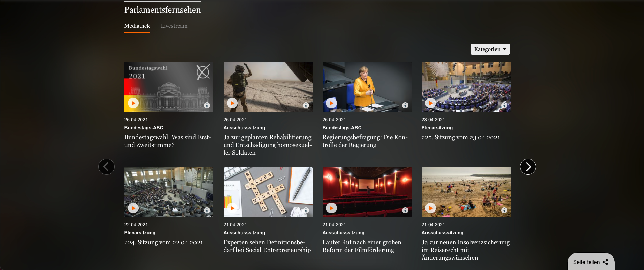Click the date 21.04.2021 under the beach thumbnail

click(x=433, y=225)
